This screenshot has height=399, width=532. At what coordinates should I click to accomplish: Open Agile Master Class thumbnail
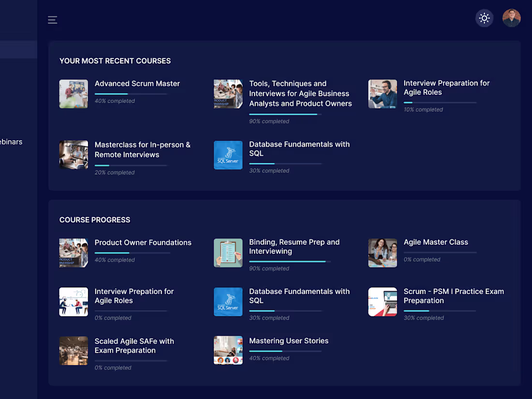click(x=383, y=253)
